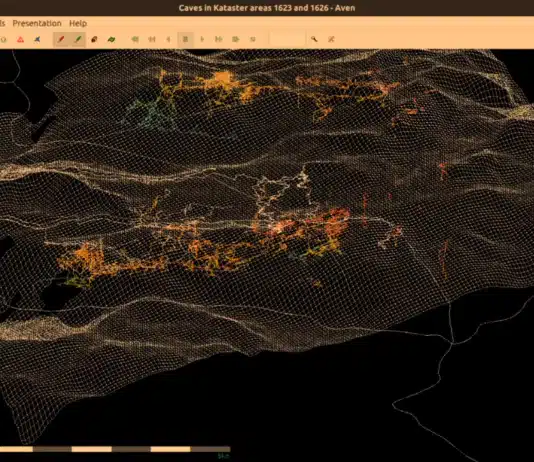Click the fast forward presentation button
The width and height of the screenshot is (534, 462).
coord(219,39)
